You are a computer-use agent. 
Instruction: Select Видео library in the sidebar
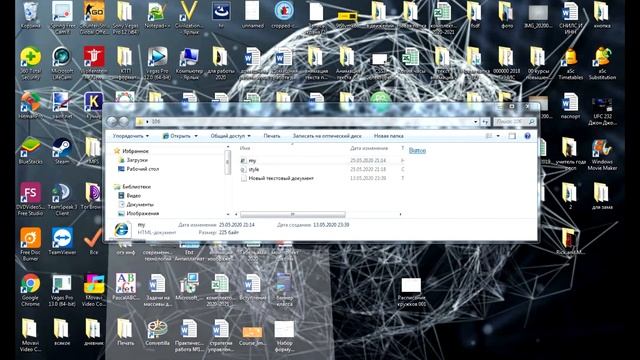click(x=129, y=196)
